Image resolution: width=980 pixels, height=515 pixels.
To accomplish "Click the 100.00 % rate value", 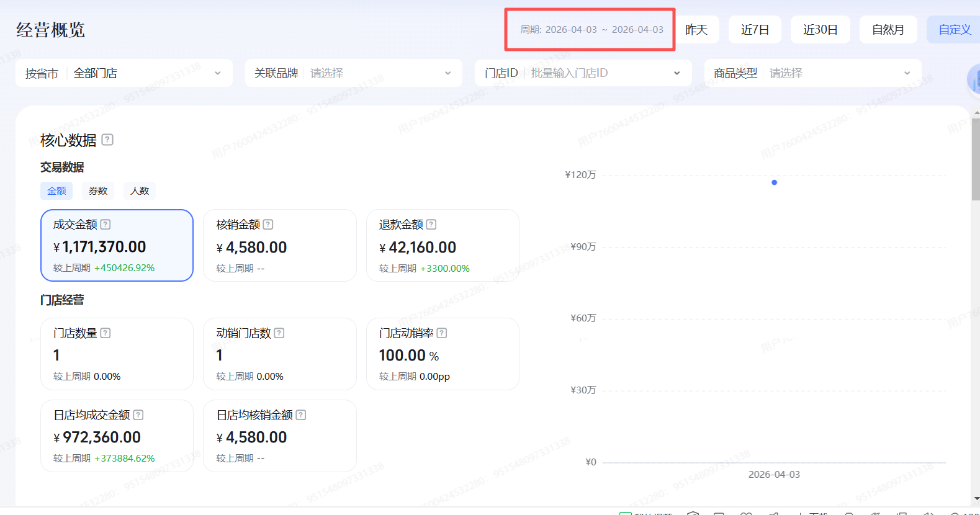I will (x=409, y=356).
